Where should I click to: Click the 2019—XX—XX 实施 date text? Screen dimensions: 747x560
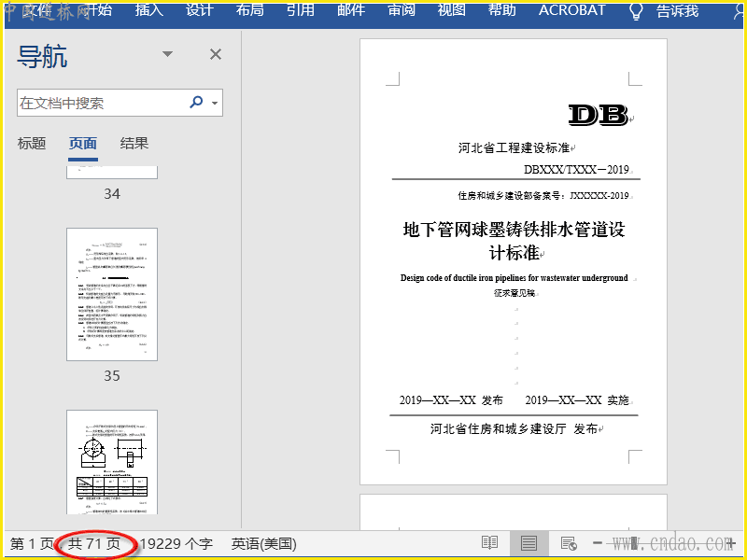tap(577, 400)
